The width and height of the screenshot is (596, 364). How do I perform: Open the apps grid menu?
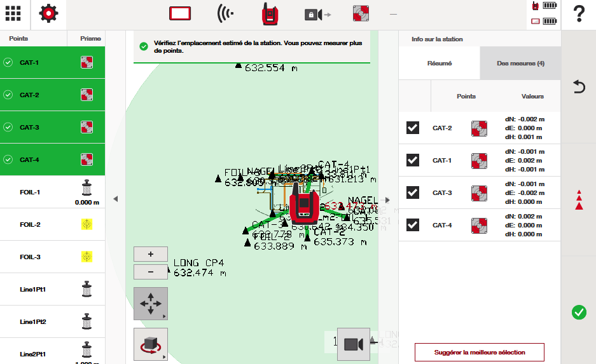point(13,13)
